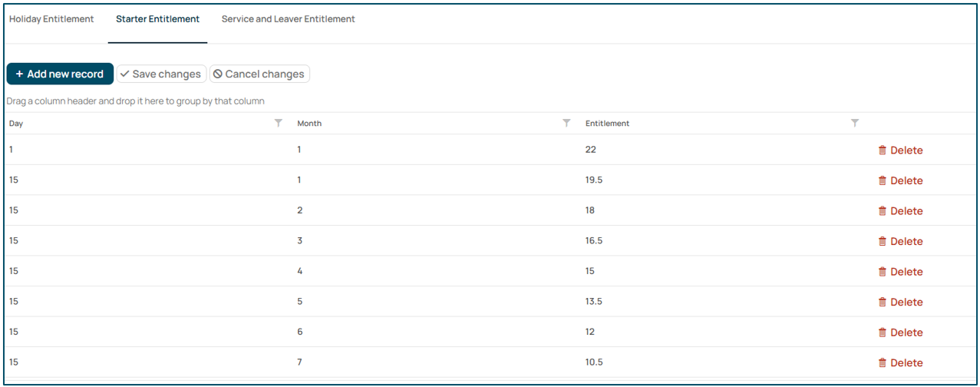Select the Starter Entitlement tab
Image resolution: width=980 pixels, height=387 pixels.
158,19
